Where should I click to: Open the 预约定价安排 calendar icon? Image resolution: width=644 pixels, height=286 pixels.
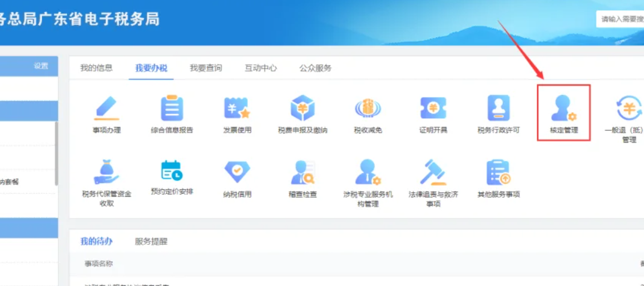pos(172,170)
